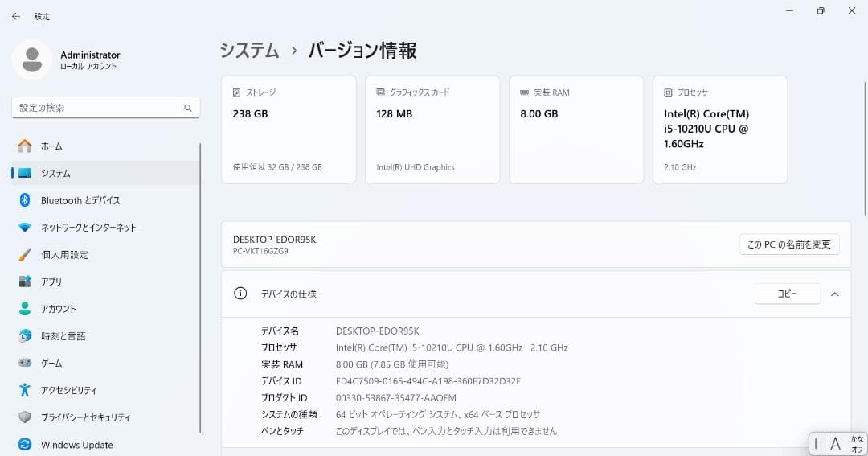Click the Bluetooth icon in sidebar

[25, 200]
